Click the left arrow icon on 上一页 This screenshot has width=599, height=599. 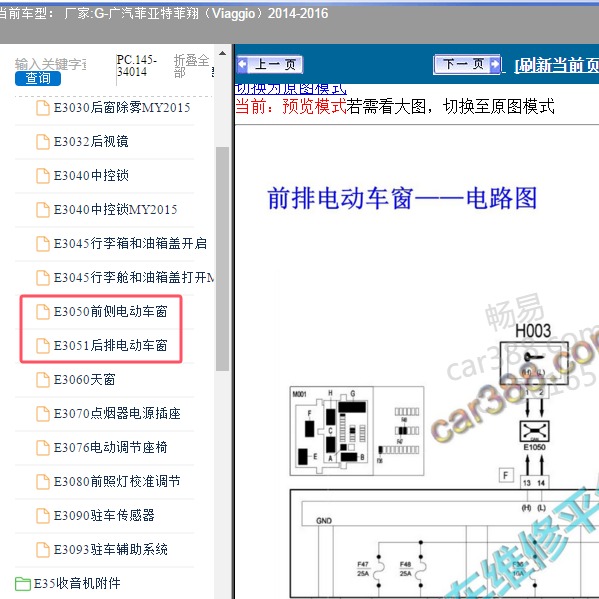(243, 64)
